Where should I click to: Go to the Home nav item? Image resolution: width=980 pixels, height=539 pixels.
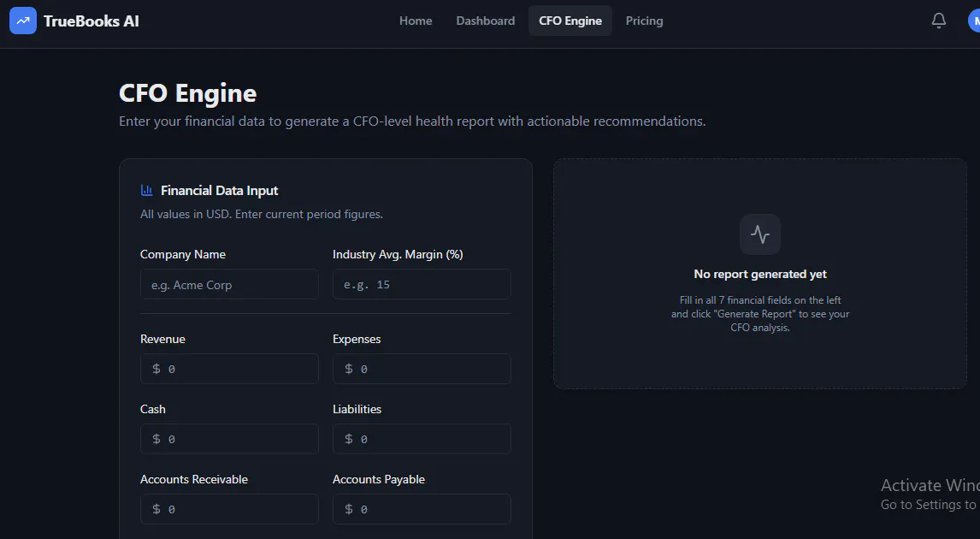(416, 21)
